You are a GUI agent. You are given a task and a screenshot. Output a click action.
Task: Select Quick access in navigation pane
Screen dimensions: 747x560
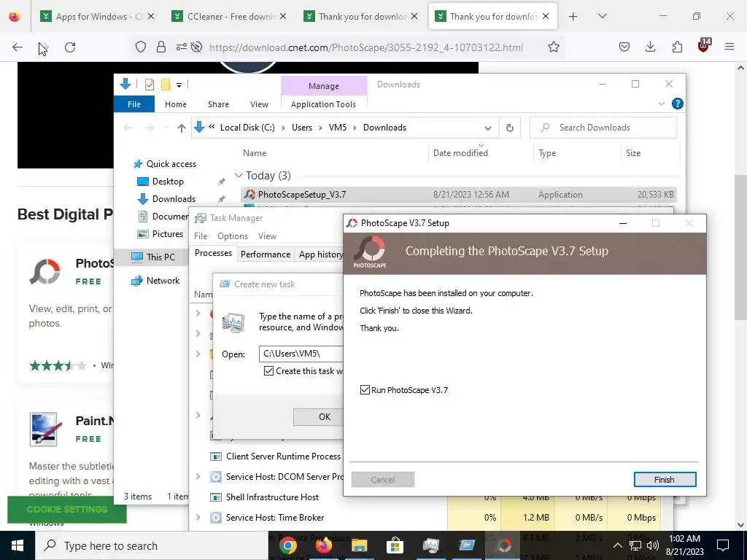click(x=166, y=164)
